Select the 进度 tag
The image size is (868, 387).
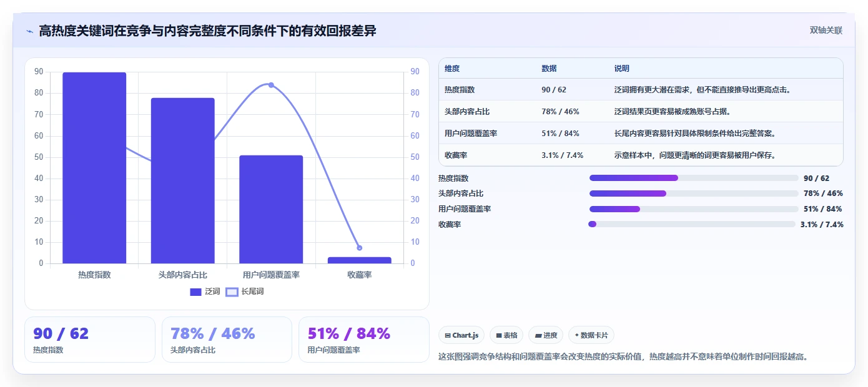coord(546,335)
